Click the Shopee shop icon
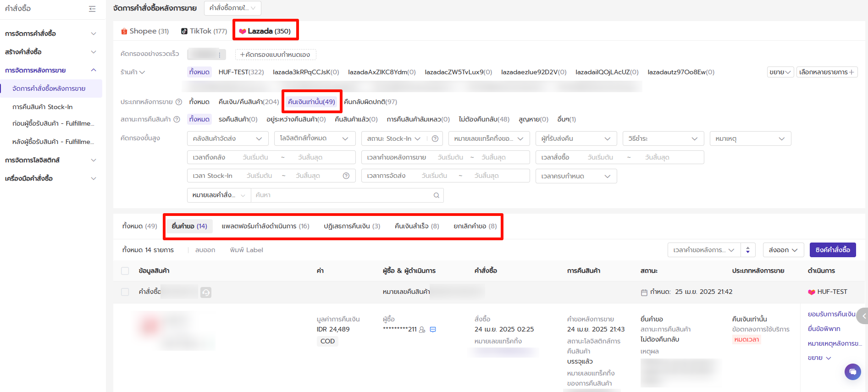Viewport: 868px width, 392px height. click(x=124, y=31)
